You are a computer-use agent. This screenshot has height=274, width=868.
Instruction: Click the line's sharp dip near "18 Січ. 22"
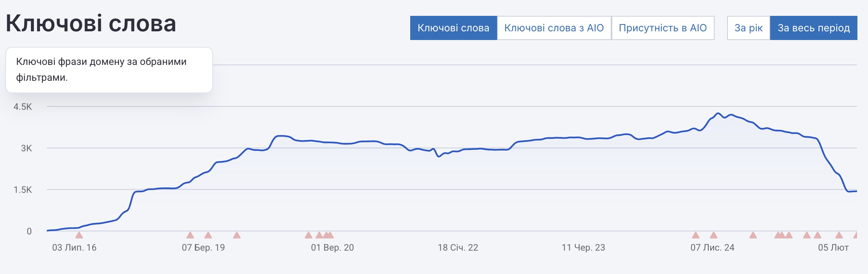pos(439,156)
